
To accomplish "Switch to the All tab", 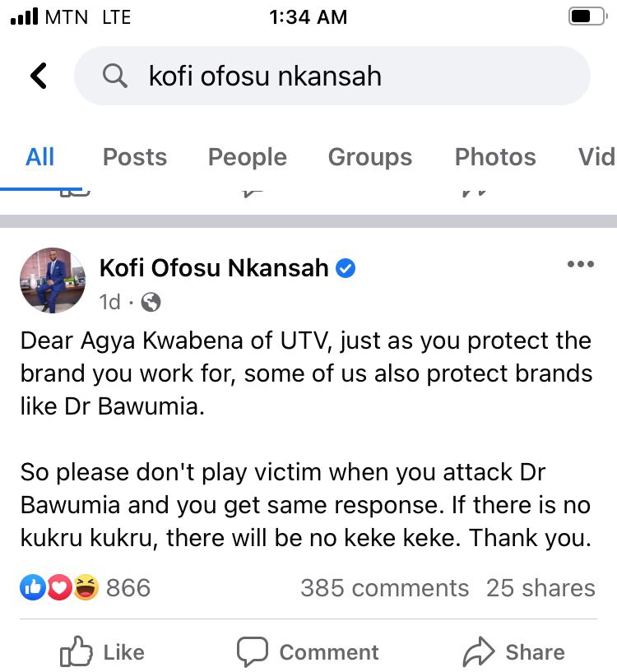I will [39, 157].
